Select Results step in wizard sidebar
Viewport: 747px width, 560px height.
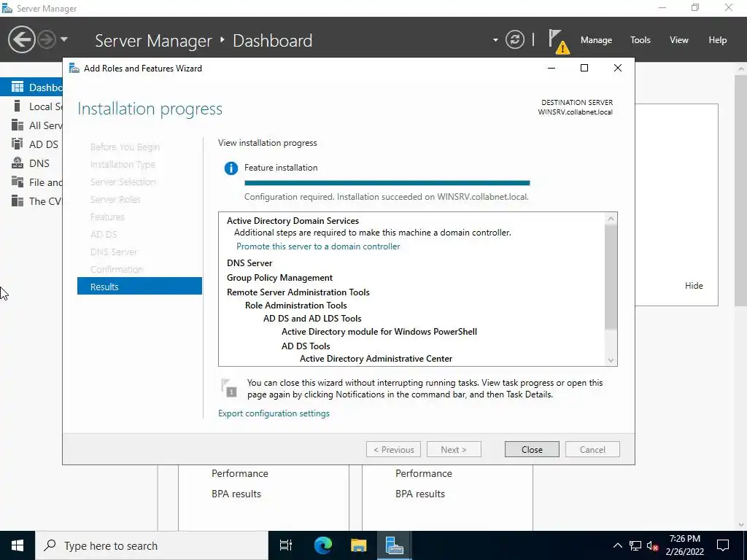coord(139,286)
